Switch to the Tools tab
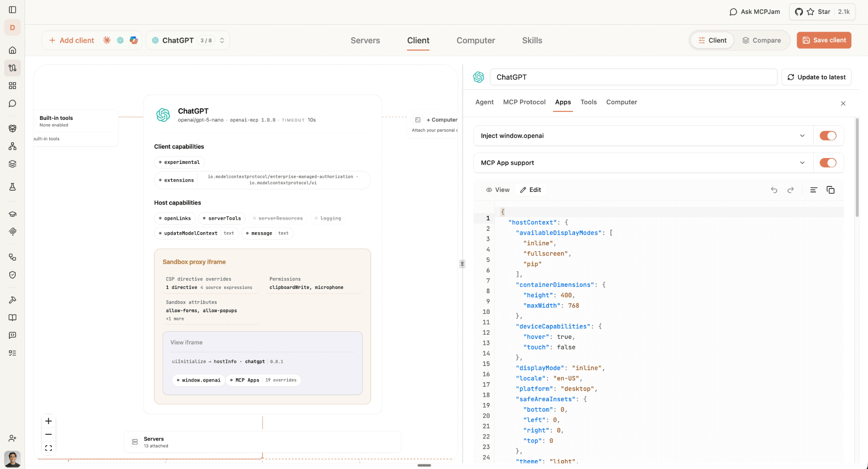 pyautogui.click(x=588, y=102)
